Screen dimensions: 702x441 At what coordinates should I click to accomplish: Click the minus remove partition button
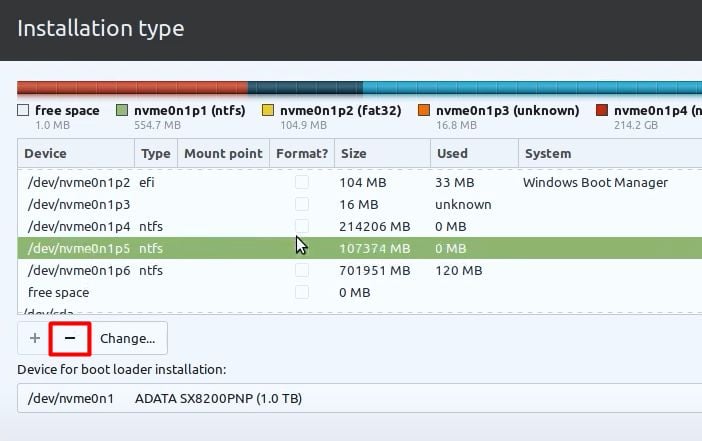click(x=70, y=339)
